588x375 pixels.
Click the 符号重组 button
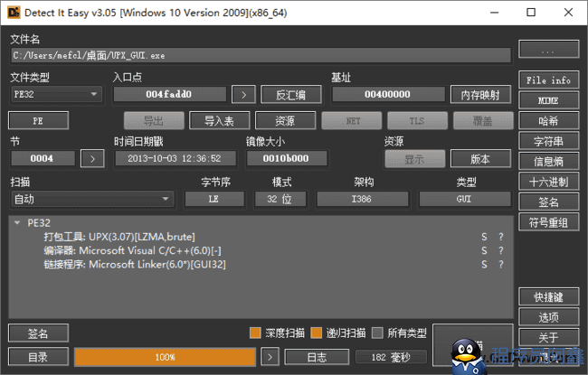[548, 222]
